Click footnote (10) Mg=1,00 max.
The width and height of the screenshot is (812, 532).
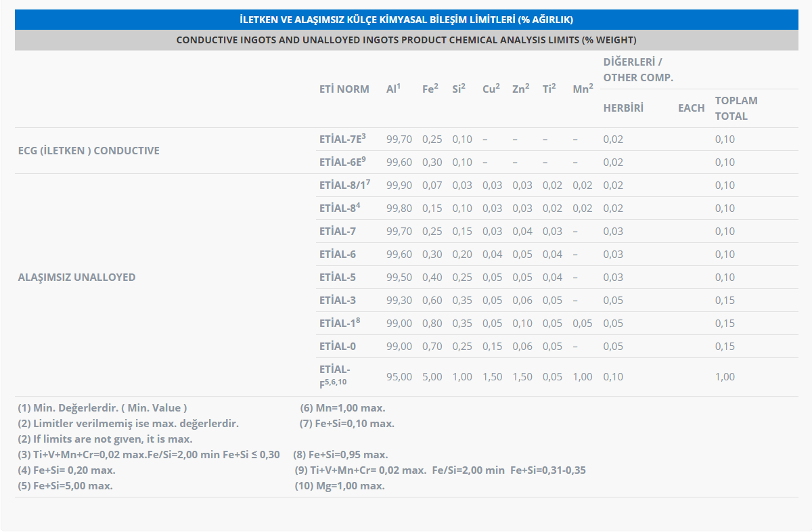340,486
